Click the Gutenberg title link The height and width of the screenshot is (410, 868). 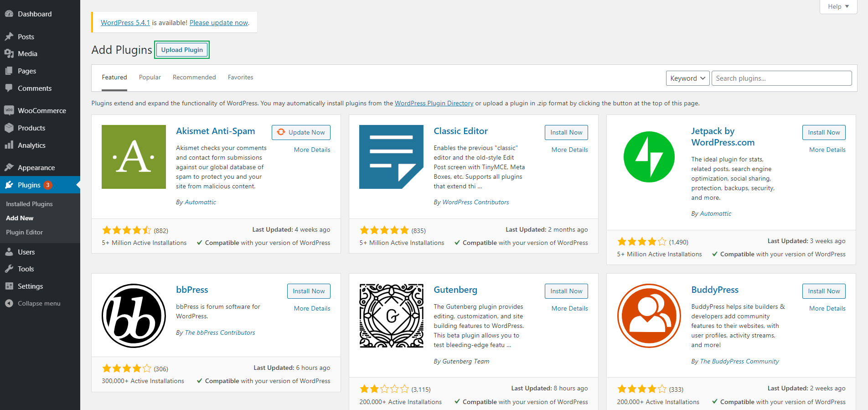point(455,290)
